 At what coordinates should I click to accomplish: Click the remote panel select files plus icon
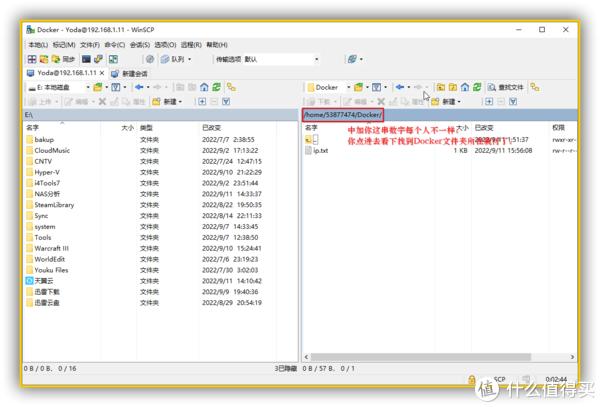(x=489, y=101)
